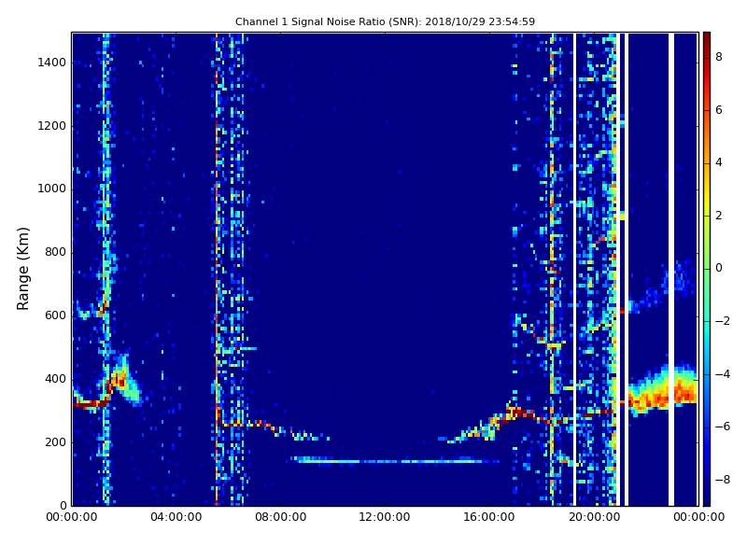Click the dark red top of colorbar
The width and height of the screenshot is (747, 560).
(x=707, y=38)
